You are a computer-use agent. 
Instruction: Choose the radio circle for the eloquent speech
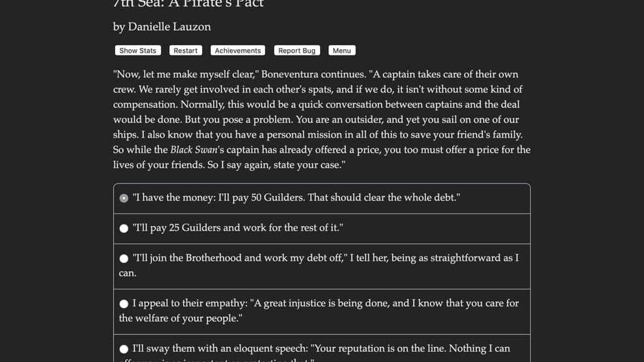pos(124,349)
